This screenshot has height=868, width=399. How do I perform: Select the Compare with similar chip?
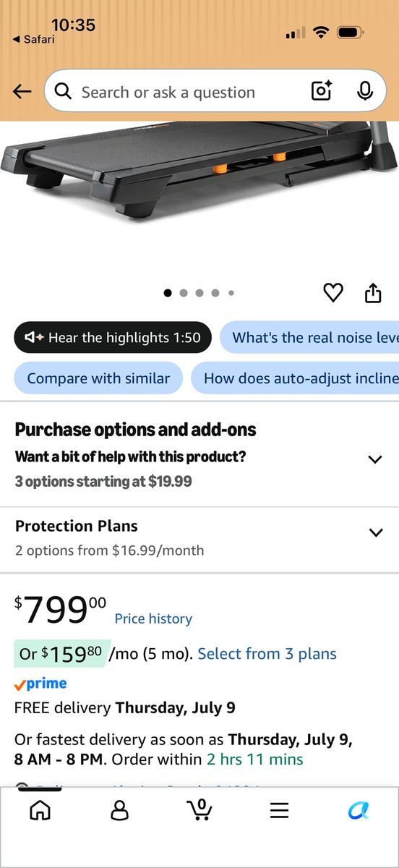[x=98, y=378]
